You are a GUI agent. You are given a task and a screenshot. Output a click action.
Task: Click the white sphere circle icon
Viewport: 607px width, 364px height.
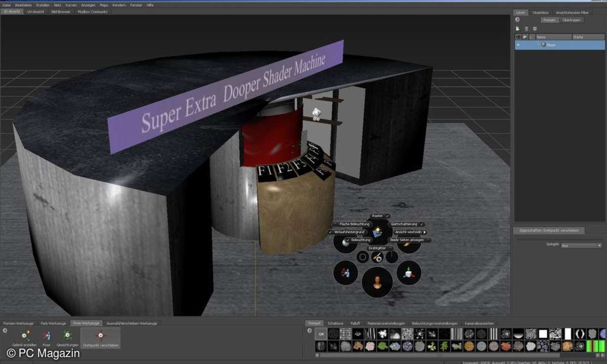(x=345, y=243)
